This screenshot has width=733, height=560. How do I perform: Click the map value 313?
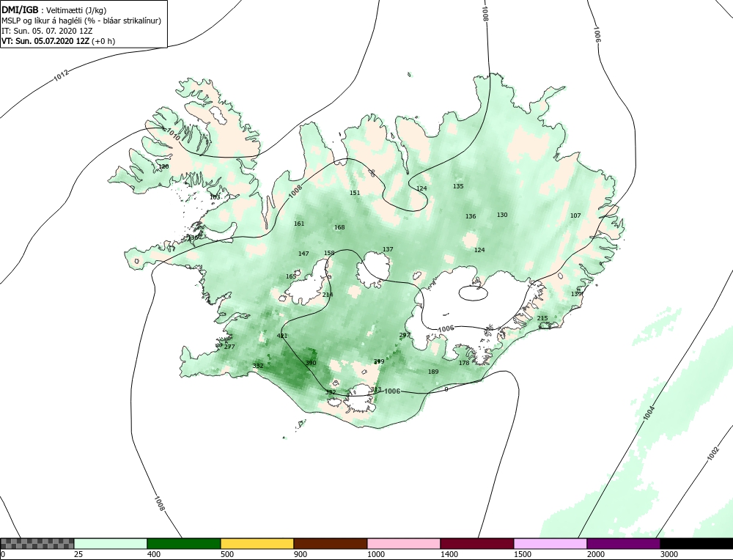tap(376, 389)
